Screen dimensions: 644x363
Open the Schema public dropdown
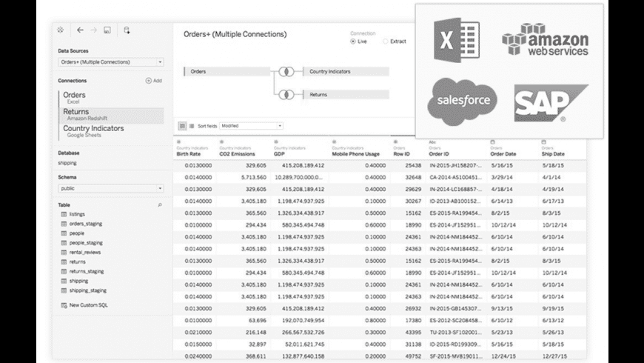[x=111, y=188]
